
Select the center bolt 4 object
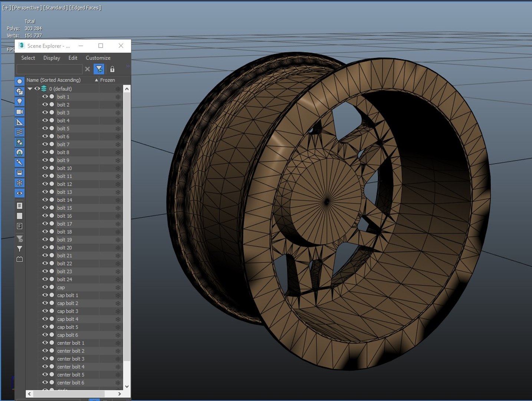pos(70,367)
